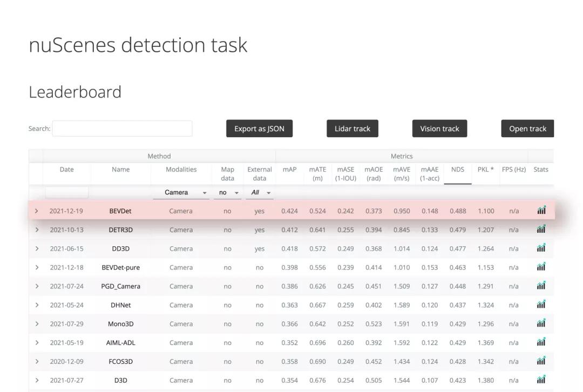The image size is (583, 392).
Task: Expand the AIML-ADL row details
Action: pos(37,342)
